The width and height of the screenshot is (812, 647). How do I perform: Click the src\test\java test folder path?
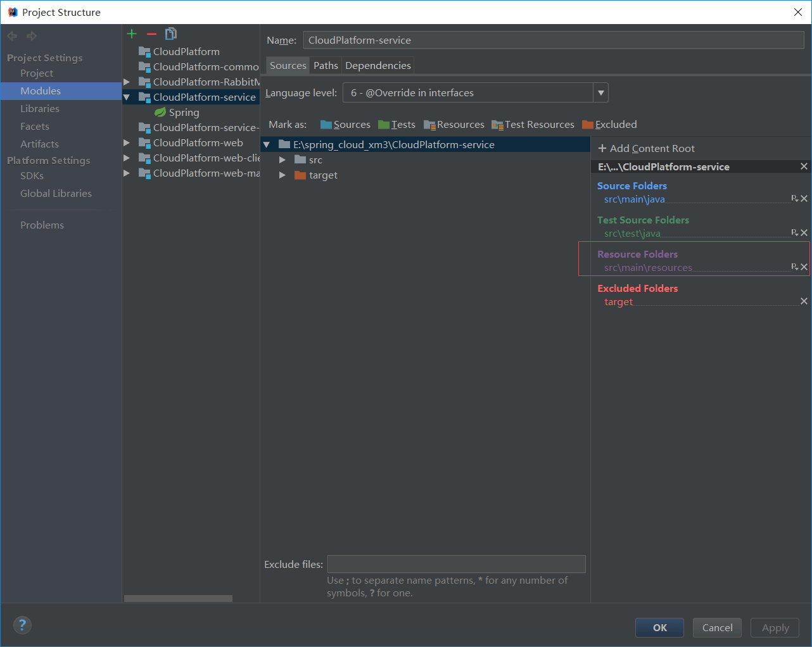tap(632, 234)
